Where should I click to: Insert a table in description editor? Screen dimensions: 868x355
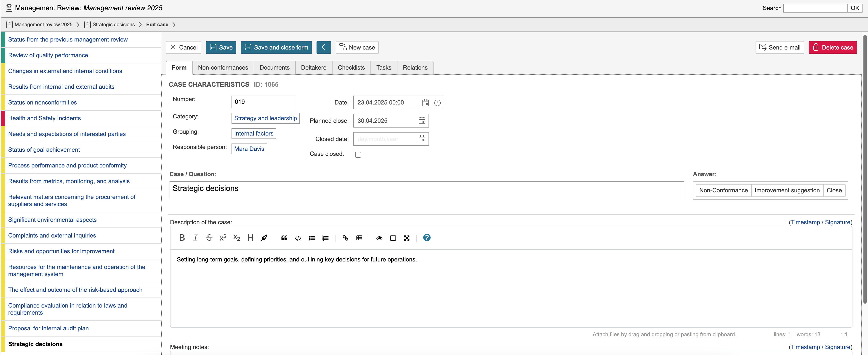pyautogui.click(x=359, y=238)
